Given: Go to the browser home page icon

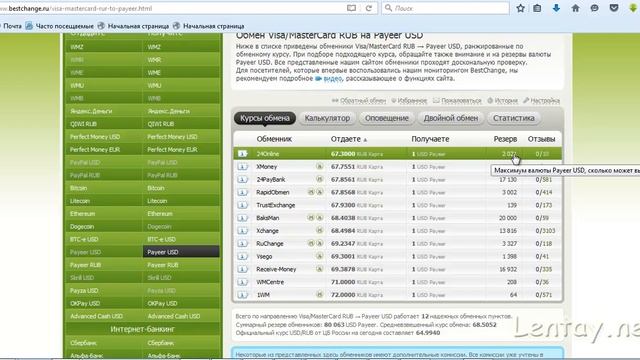Looking at the screenshot, I should click(x=576, y=8).
